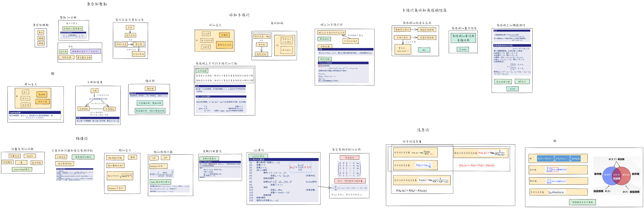Click the Gram-Schmidt算法 green box

22,169
